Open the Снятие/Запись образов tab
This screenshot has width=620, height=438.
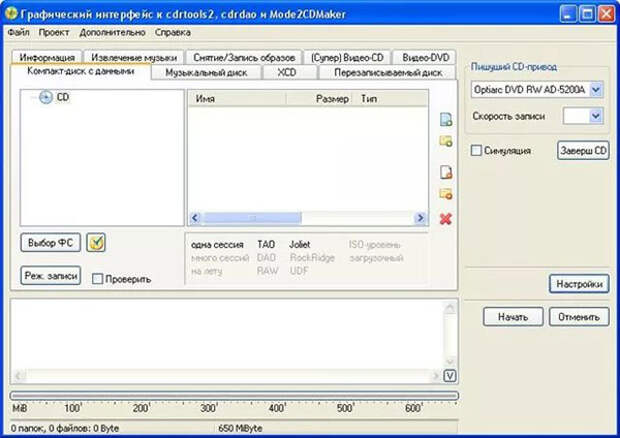pyautogui.click(x=244, y=57)
